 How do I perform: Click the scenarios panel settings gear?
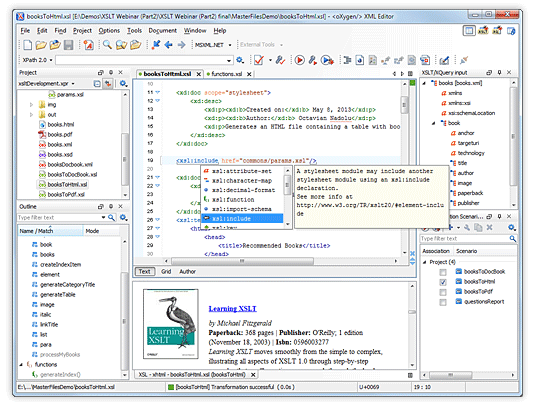point(512,227)
